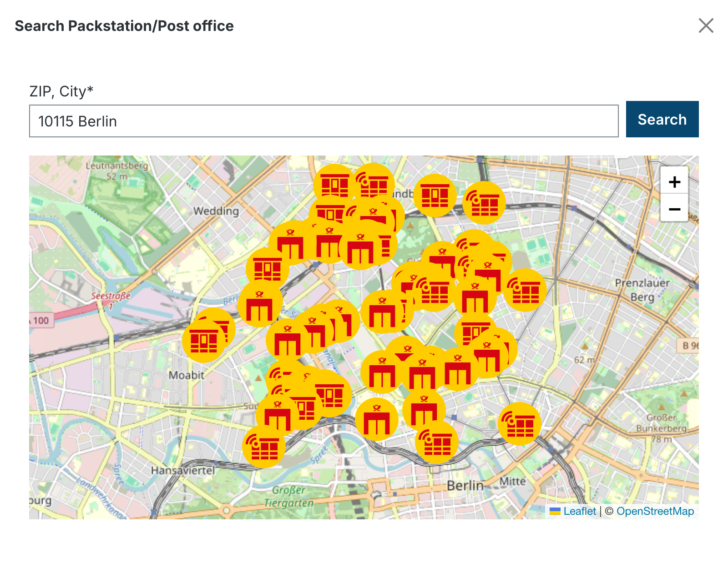Select the northwesternmost locker marker of cluster
The image size is (728, 563).
point(335,186)
